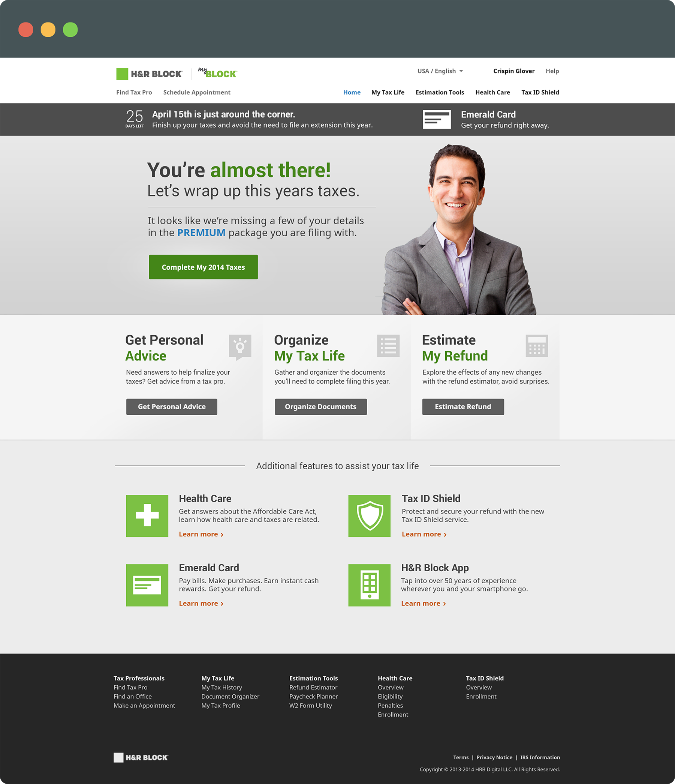Screen dimensions: 675x784
Task: Click the green window maximize dot
Action: (70, 30)
